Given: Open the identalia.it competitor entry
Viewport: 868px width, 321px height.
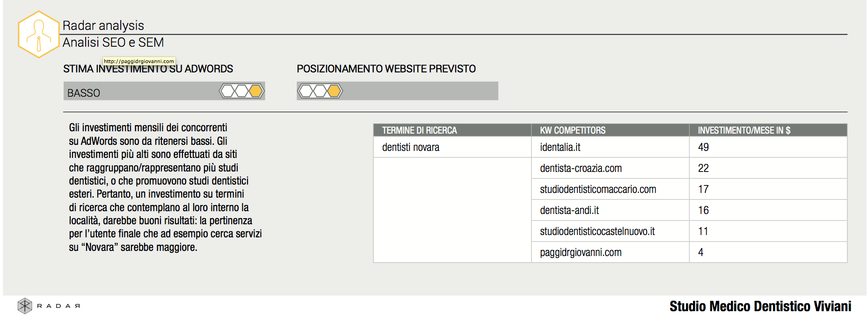Looking at the screenshot, I should pyautogui.click(x=560, y=148).
